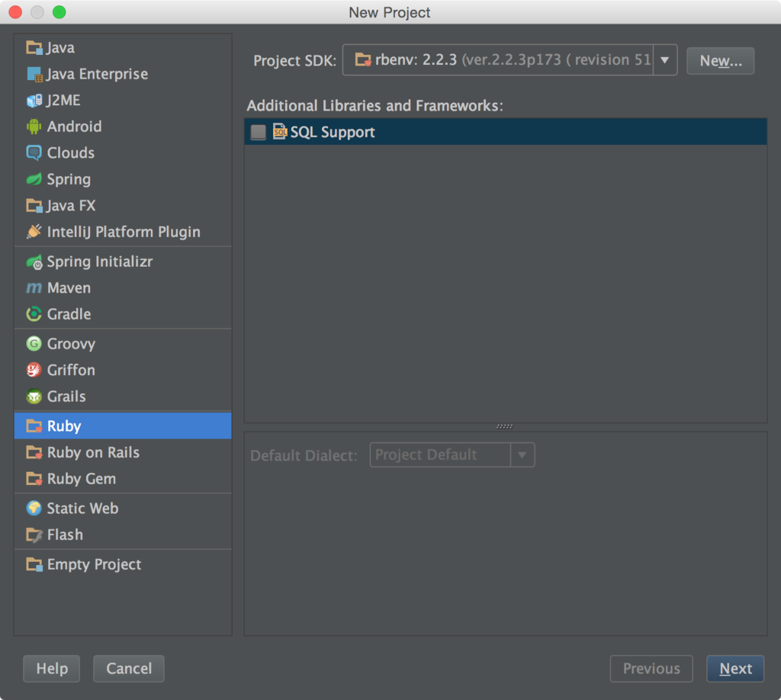The width and height of the screenshot is (781, 700).
Task: Open the Project SDK dropdown arrow
Action: pos(664,60)
